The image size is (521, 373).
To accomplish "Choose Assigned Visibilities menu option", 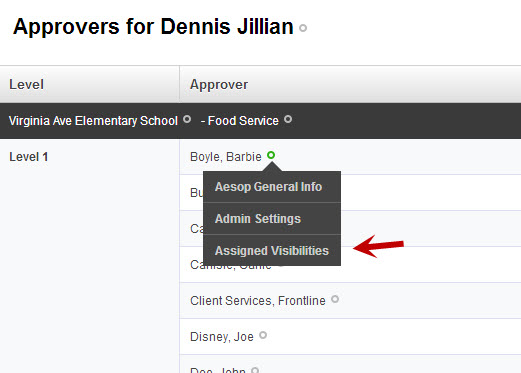I will [272, 250].
